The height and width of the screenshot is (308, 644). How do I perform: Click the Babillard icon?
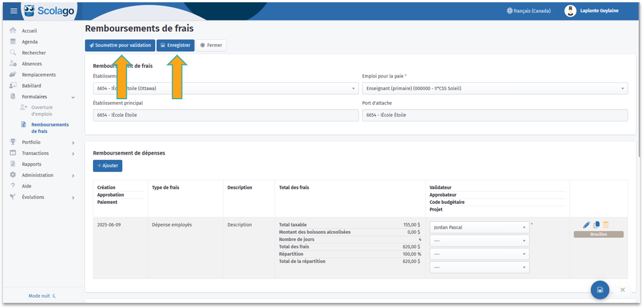click(13, 86)
